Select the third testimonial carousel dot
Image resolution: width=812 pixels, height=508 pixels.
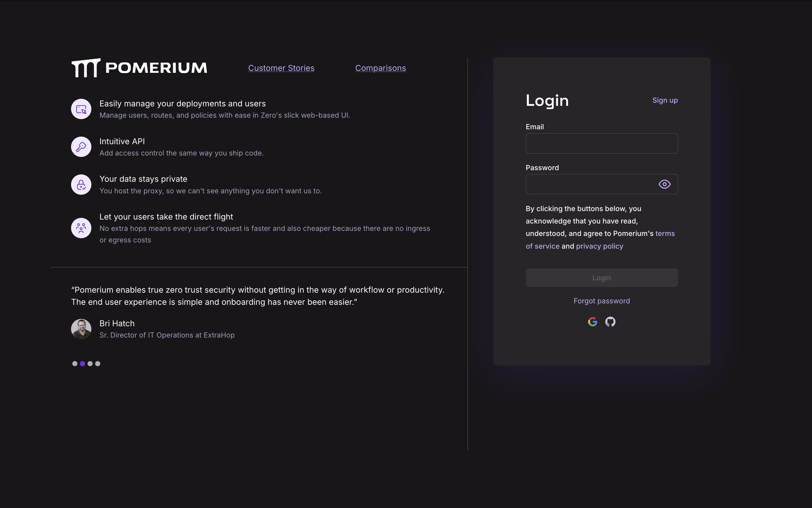pos(90,364)
